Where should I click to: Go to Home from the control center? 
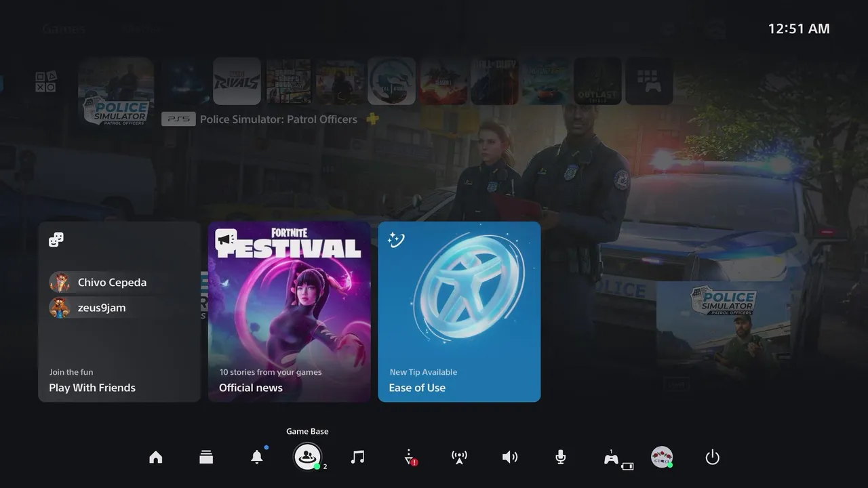(x=156, y=457)
